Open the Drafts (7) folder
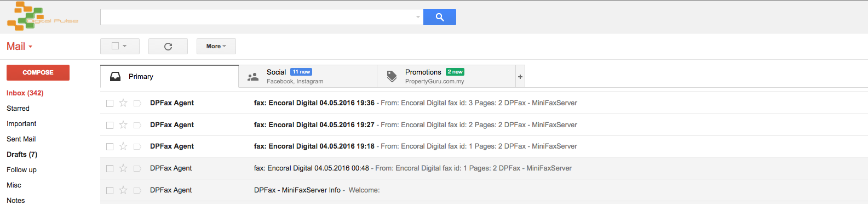The width and height of the screenshot is (868, 204). (22, 155)
